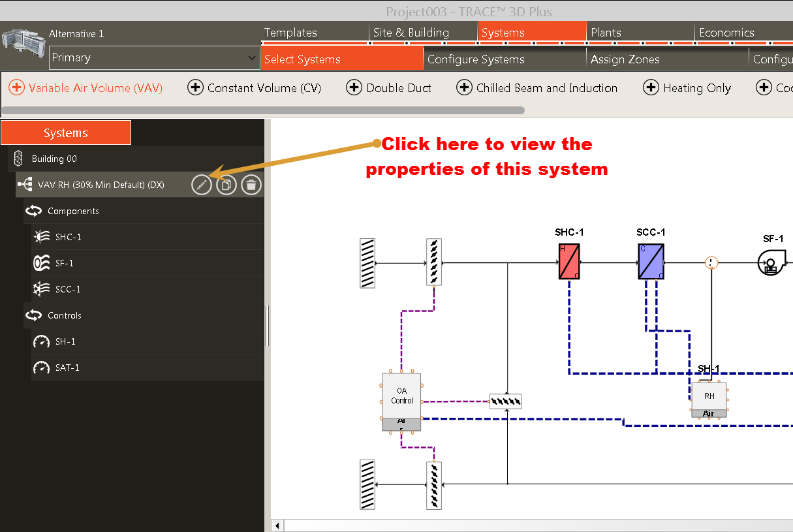Open the Site & Building tab

coord(411,33)
